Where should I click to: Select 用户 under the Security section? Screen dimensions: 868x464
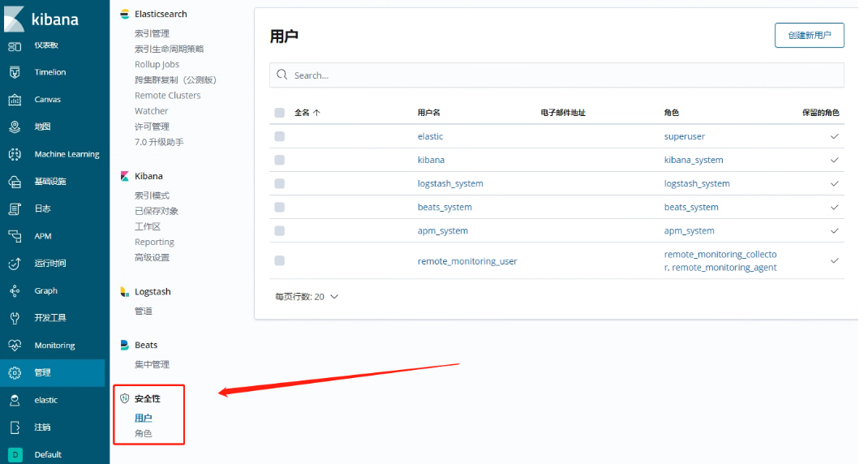[x=144, y=418]
